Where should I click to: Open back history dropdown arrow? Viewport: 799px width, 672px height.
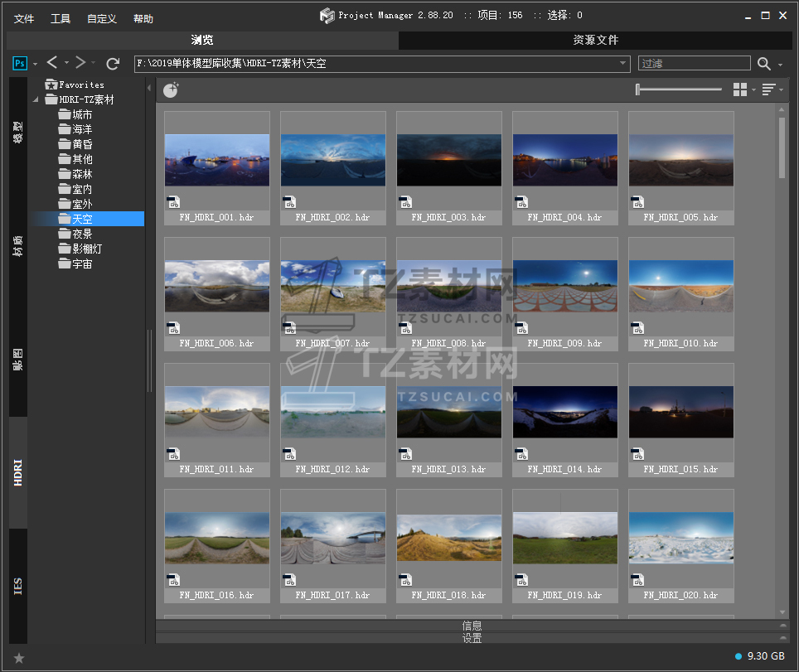66,63
